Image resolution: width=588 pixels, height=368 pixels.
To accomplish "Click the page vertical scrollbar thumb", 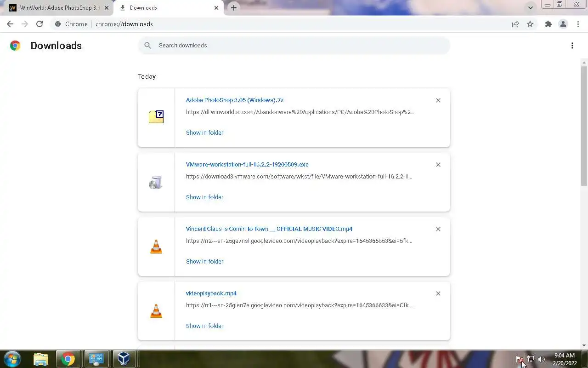I will 584,126.
